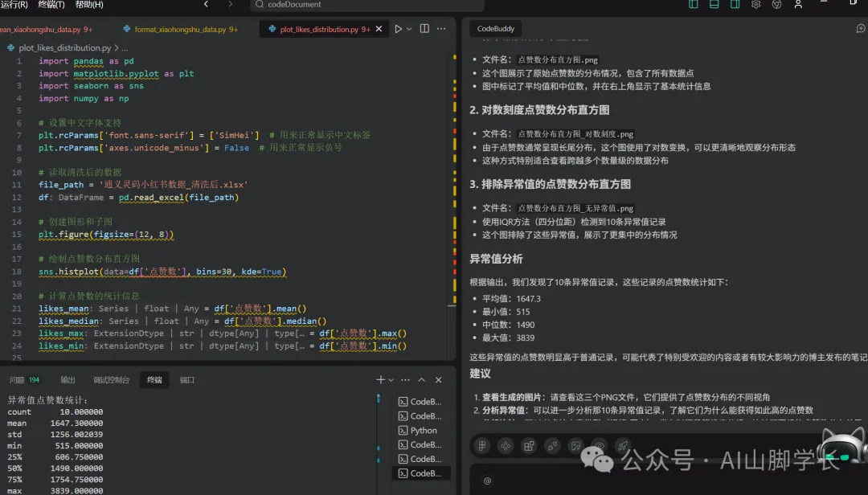Image resolution: width=868 pixels, height=495 pixels.
Task: Select the highlighted CodeB... terminal entry
Action: pos(422,473)
